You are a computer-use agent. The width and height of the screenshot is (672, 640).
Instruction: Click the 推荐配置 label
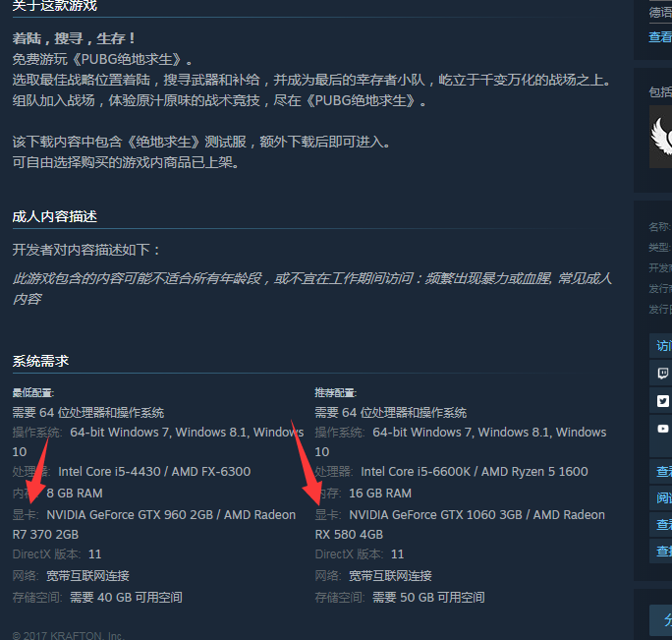pyautogui.click(x=336, y=392)
